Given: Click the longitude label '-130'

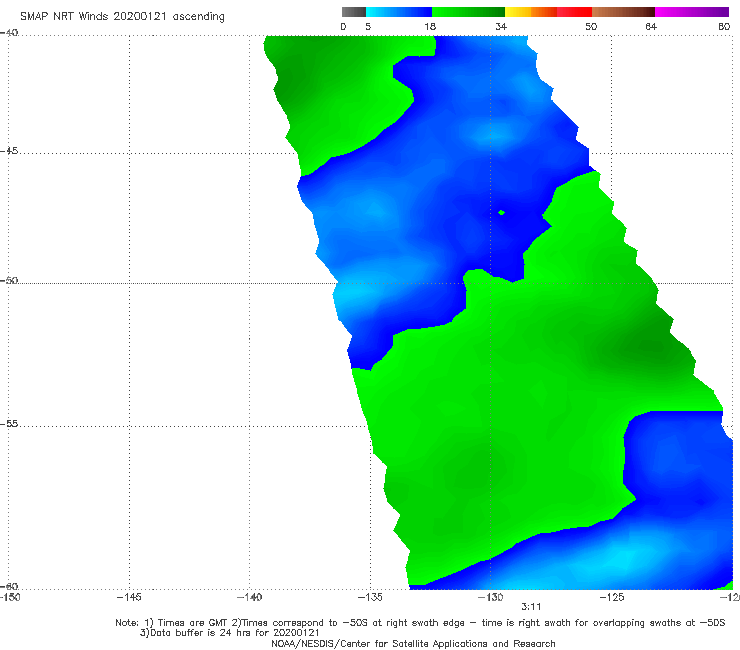Looking at the screenshot, I should pyautogui.click(x=490, y=597).
